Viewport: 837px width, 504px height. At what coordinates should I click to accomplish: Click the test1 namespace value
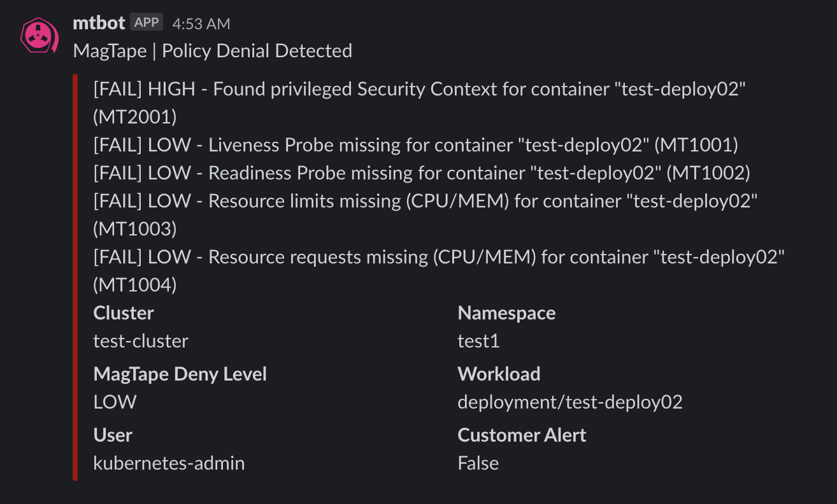[x=478, y=341]
